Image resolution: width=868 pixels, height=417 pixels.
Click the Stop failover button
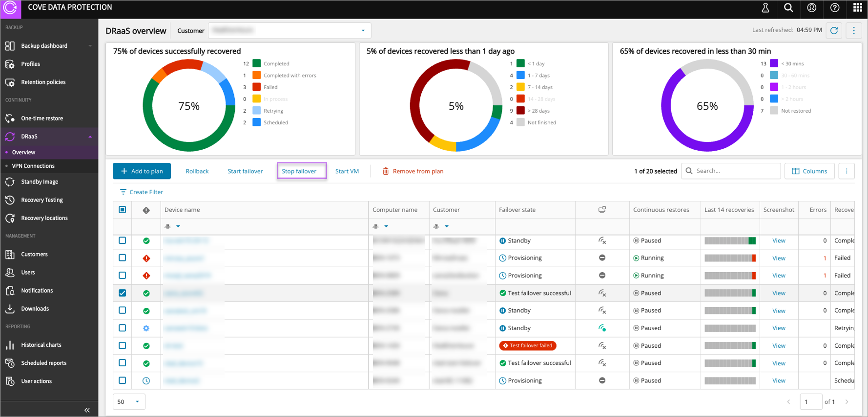pos(299,171)
